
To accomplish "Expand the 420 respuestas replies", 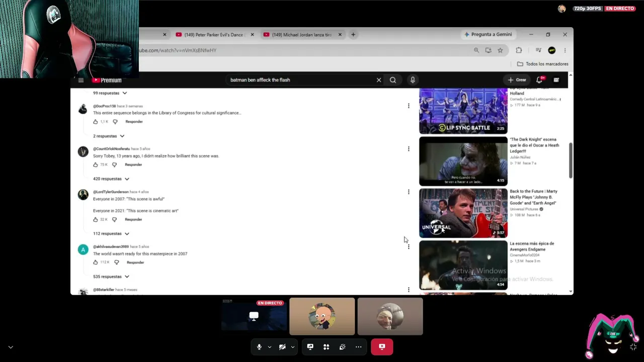I will (111, 179).
